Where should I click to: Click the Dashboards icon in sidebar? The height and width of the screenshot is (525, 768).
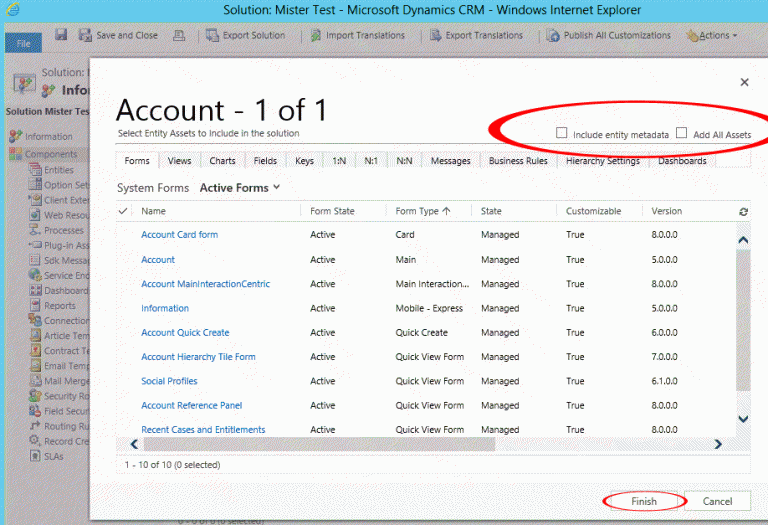tap(35, 290)
